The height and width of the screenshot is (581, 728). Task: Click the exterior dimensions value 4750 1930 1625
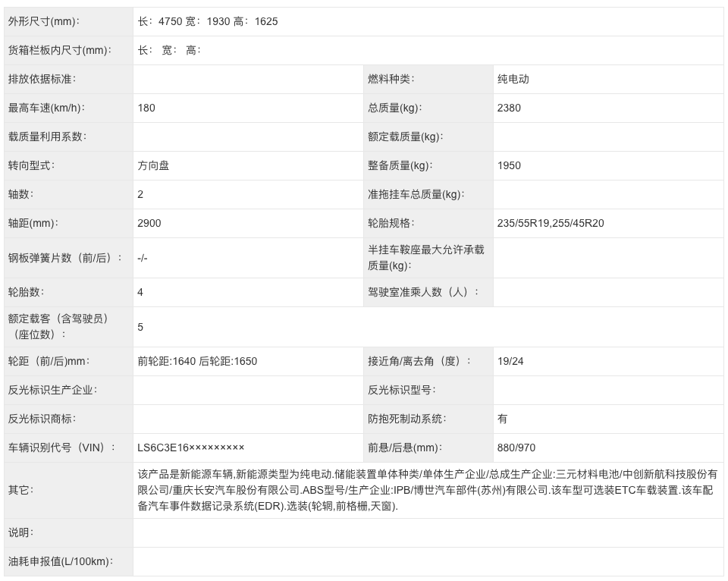(x=208, y=21)
